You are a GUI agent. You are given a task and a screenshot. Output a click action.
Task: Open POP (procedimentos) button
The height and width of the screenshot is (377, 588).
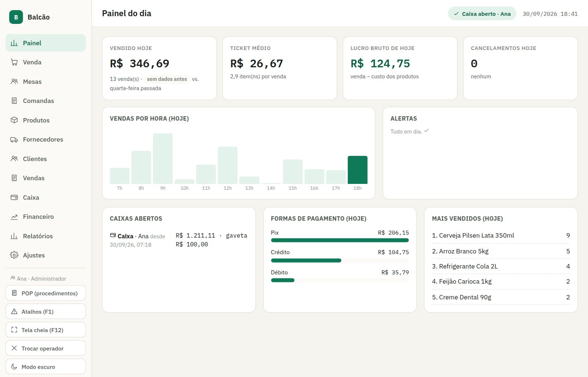[x=46, y=293]
